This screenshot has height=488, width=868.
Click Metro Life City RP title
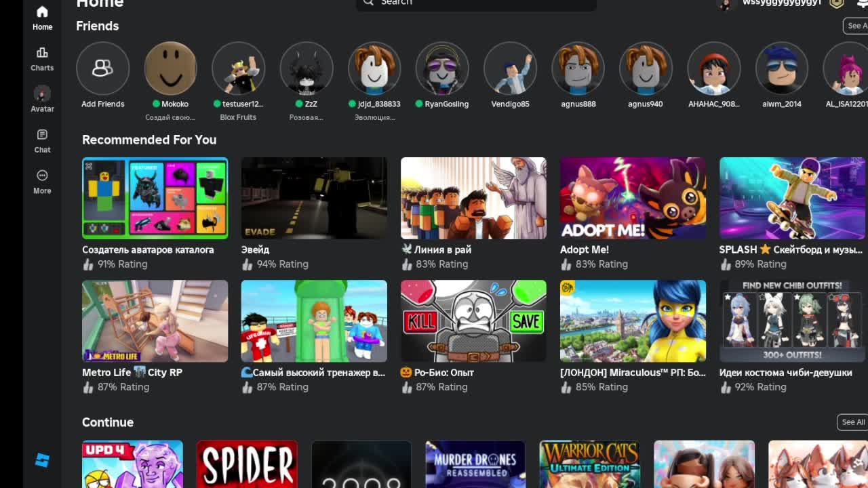132,372
